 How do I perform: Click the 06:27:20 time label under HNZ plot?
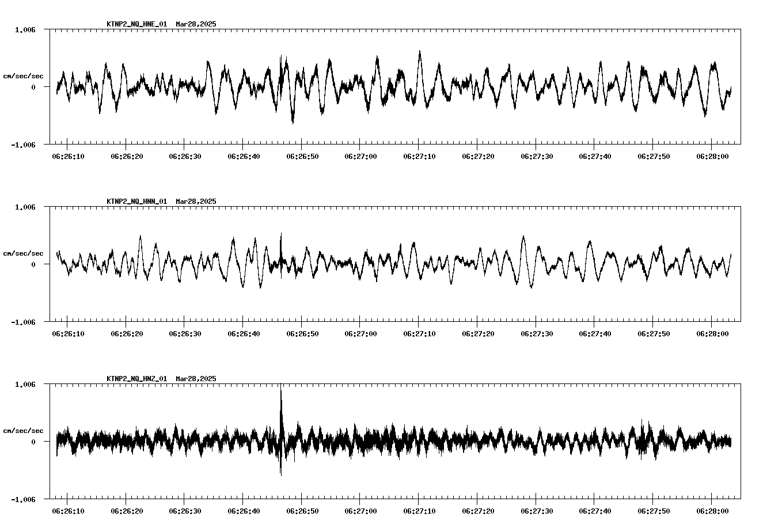coord(478,511)
